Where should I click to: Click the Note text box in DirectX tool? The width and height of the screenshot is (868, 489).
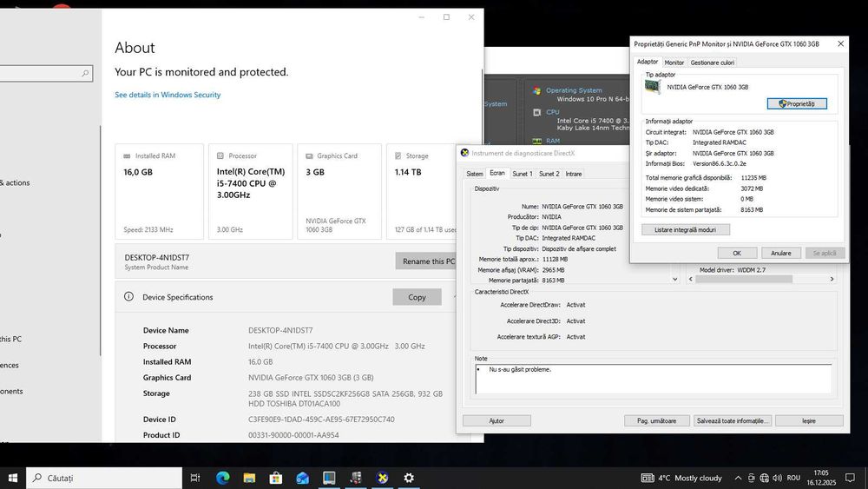[654, 379]
